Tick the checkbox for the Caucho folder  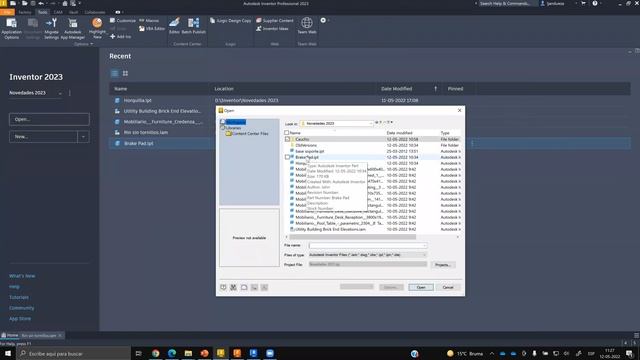287,139
